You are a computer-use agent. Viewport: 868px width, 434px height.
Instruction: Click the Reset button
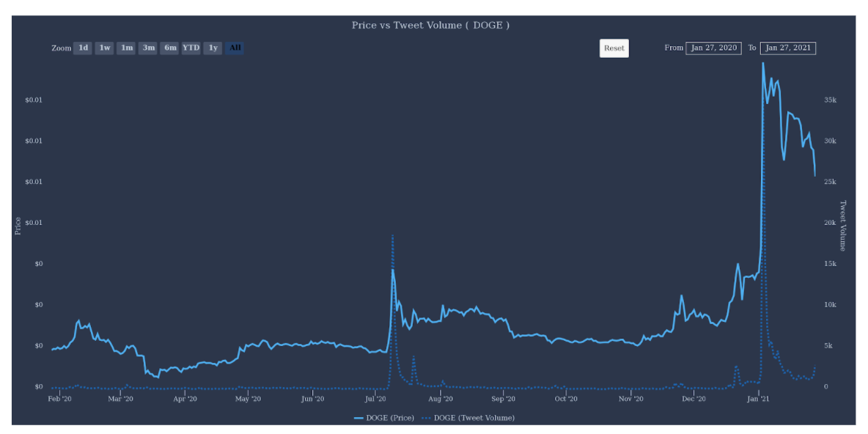[614, 48]
